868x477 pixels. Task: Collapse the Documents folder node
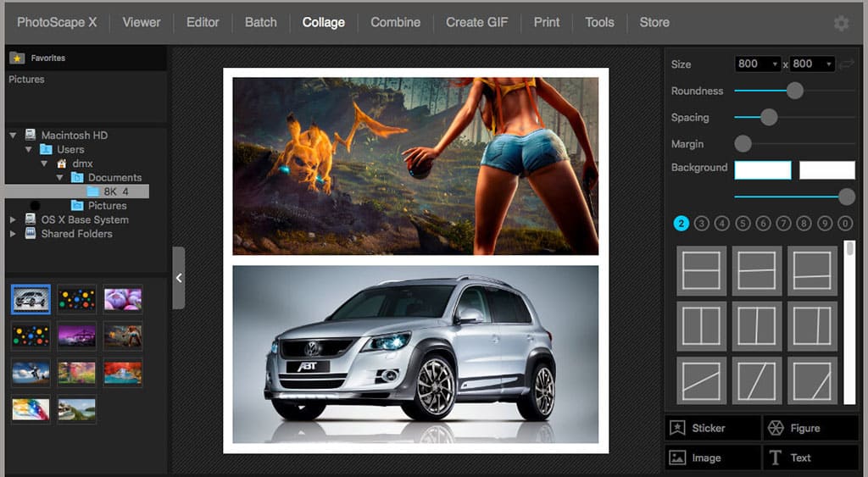click(60, 178)
